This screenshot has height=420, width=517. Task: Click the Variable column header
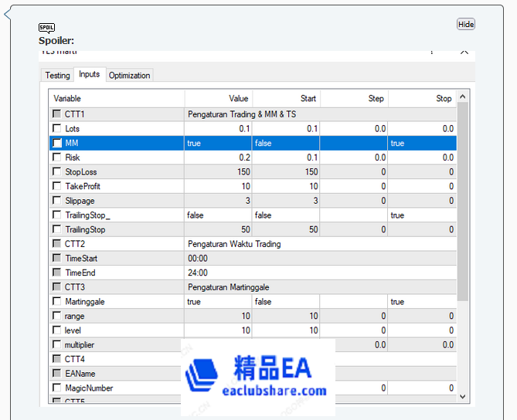point(117,99)
